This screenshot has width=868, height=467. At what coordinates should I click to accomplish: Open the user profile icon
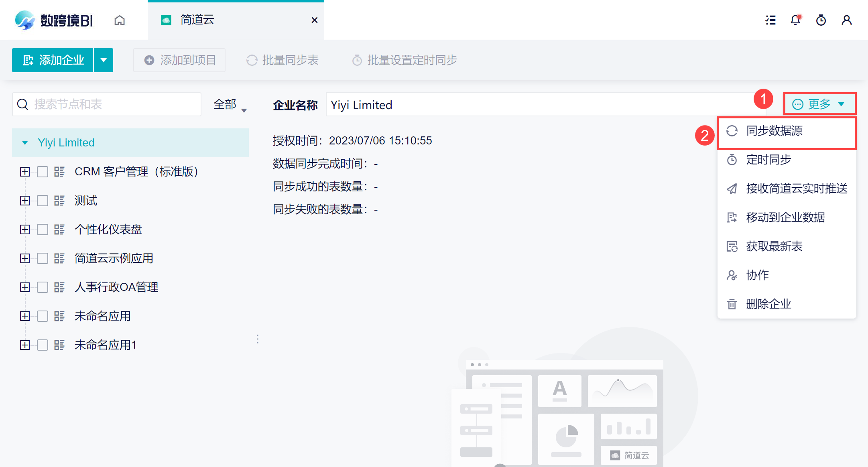coord(847,20)
